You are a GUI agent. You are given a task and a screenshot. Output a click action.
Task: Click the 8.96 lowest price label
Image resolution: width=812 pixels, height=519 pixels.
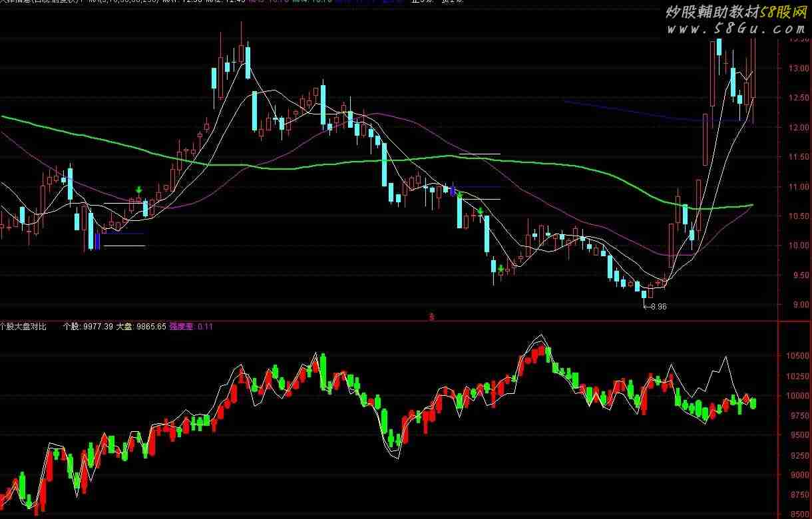[x=658, y=307]
